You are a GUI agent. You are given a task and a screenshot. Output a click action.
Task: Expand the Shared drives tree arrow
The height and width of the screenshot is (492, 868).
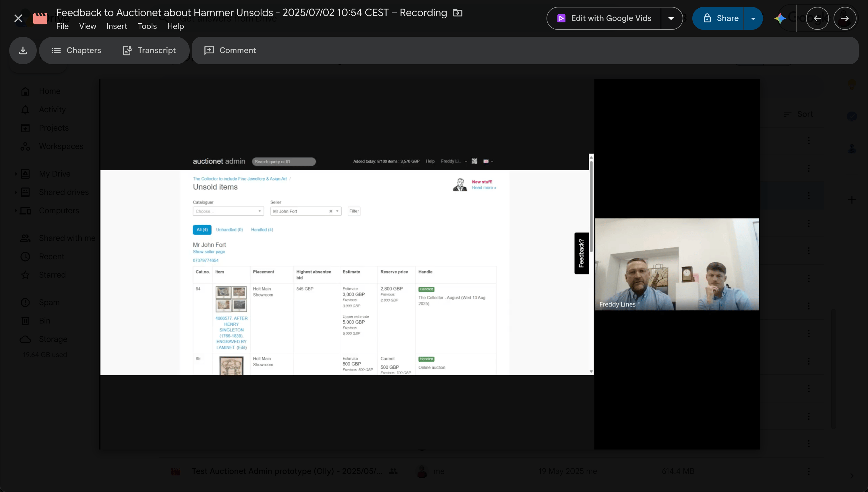(15, 192)
